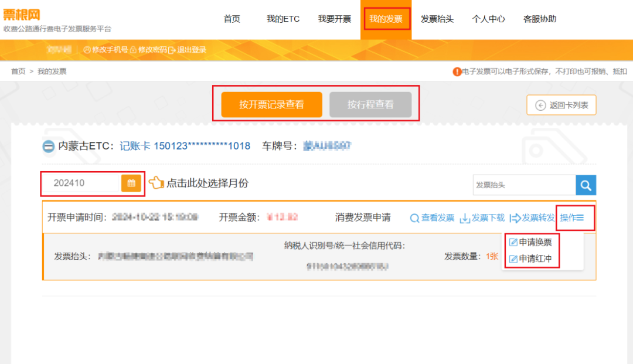Click the blue search magnifier button
633x364 pixels.
586,185
